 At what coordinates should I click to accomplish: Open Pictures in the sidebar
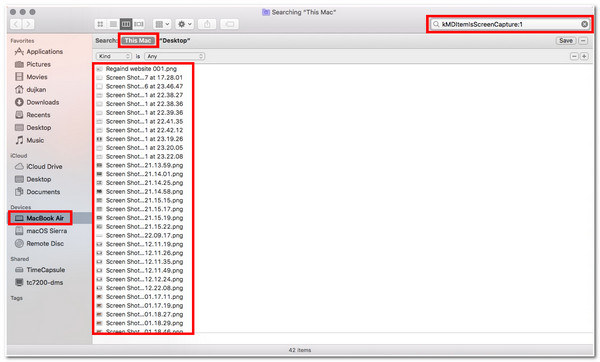[33, 64]
